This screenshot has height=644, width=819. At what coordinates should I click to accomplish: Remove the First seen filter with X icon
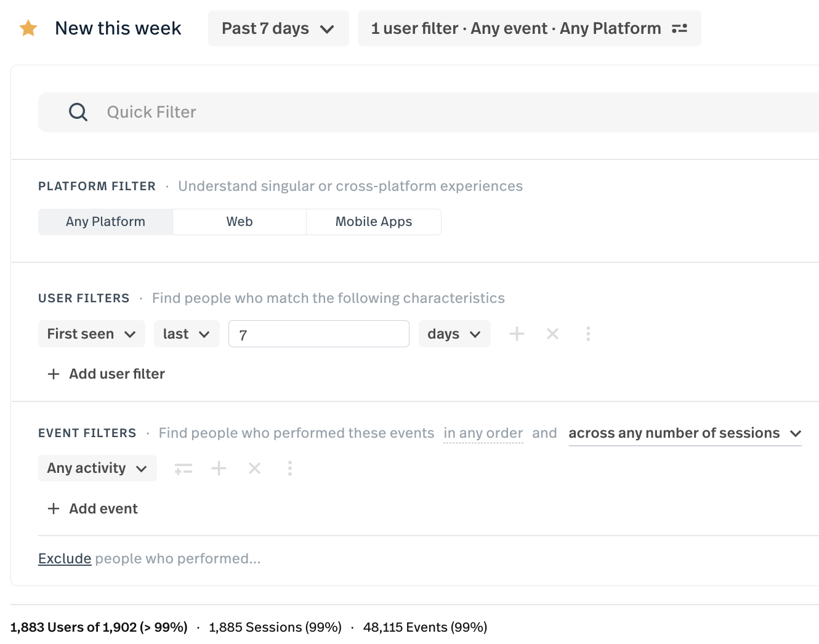click(552, 334)
